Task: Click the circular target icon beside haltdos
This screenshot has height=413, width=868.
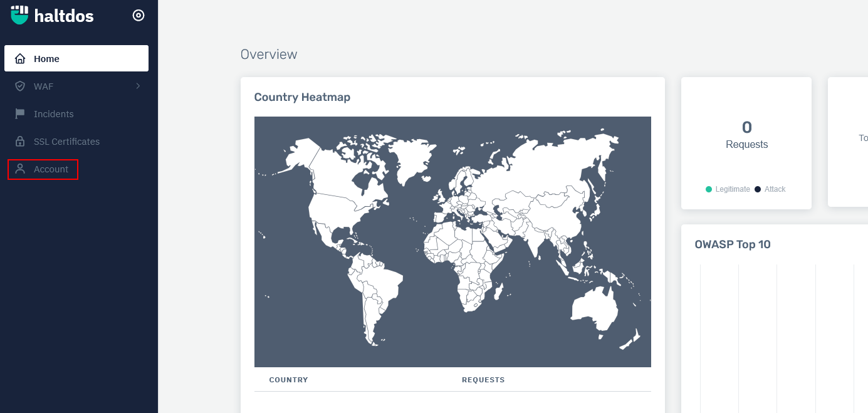Action: (x=139, y=16)
